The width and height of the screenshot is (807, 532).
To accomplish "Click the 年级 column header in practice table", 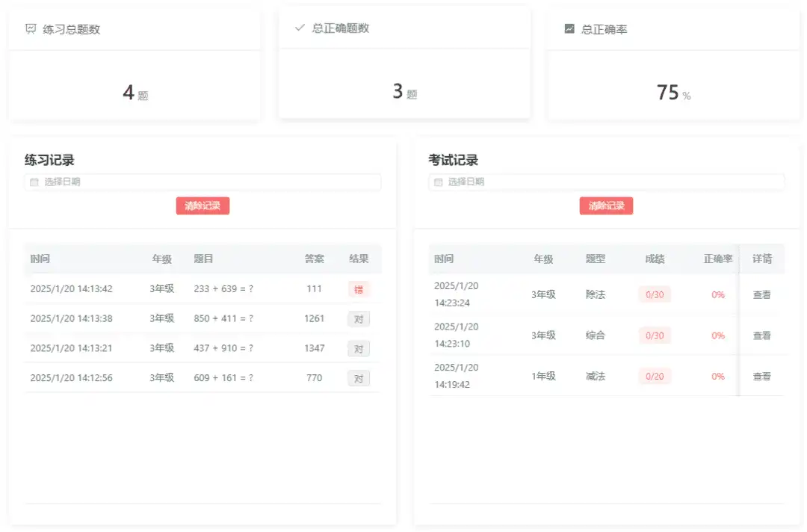I will (162, 259).
